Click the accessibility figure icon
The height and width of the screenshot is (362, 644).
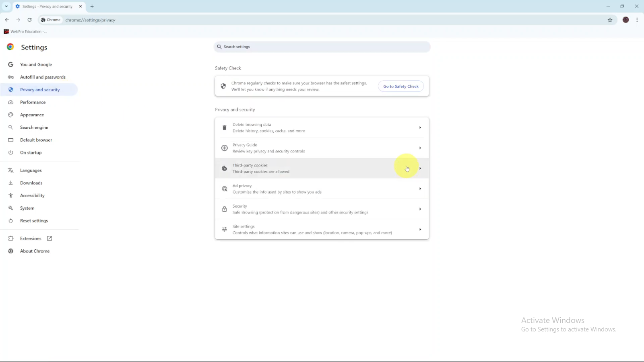click(11, 195)
